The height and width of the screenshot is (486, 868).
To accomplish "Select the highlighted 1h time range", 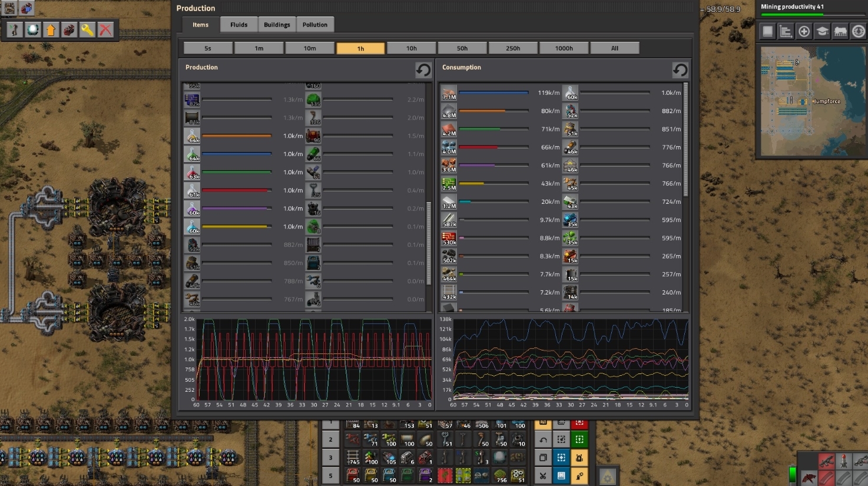I will coord(360,48).
